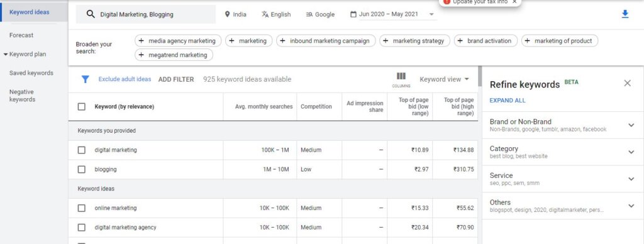Click the 'digital marketing agency' keyword text

click(x=125, y=228)
